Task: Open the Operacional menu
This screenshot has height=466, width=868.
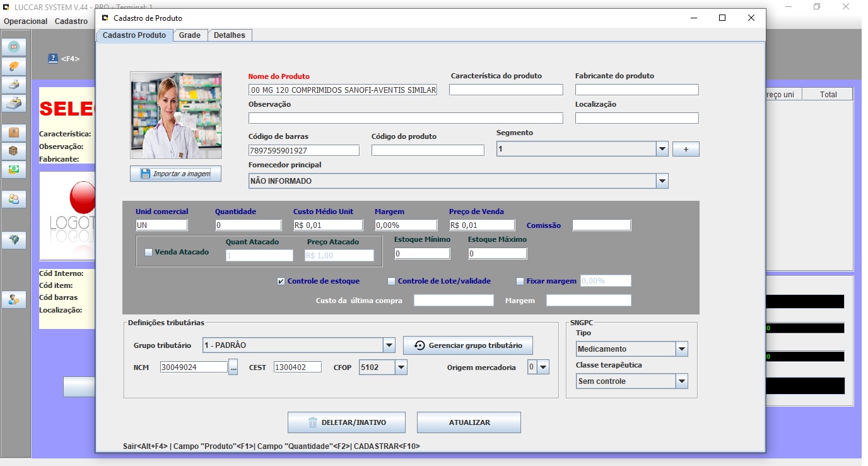Action: (x=25, y=21)
